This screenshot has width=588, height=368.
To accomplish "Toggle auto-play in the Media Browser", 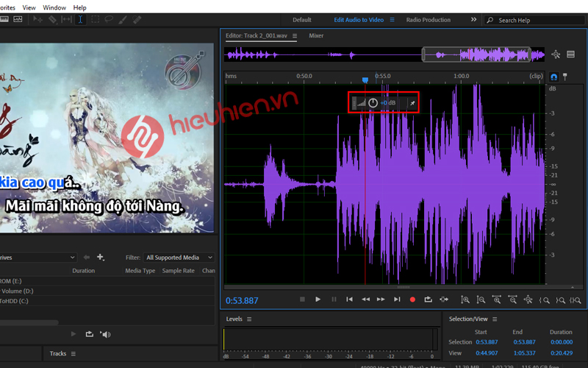I will [x=106, y=334].
